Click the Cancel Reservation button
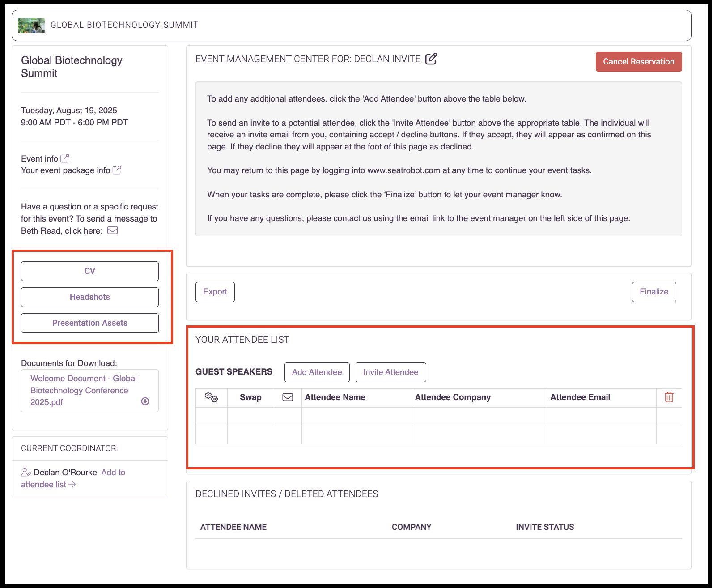Viewport: 713px width, 588px height. [x=638, y=62]
